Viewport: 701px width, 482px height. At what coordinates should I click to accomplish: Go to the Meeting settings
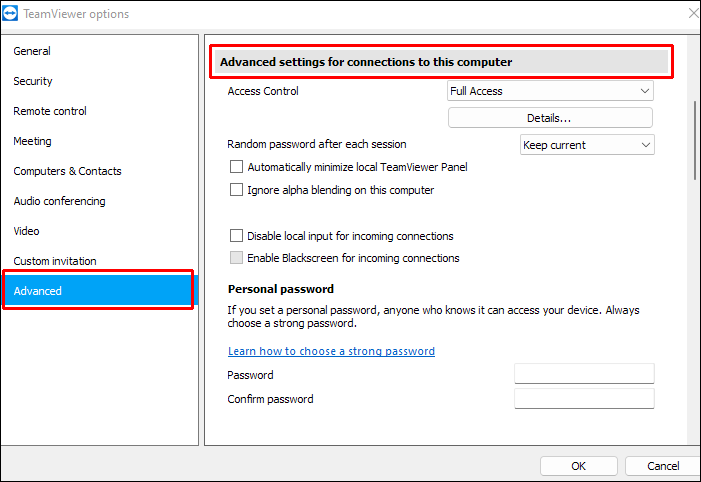click(32, 141)
